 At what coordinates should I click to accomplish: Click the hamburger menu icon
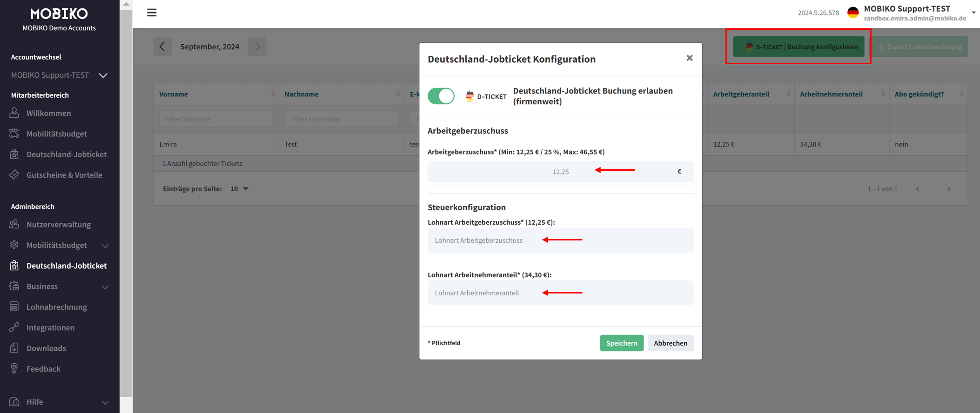[x=152, y=13]
